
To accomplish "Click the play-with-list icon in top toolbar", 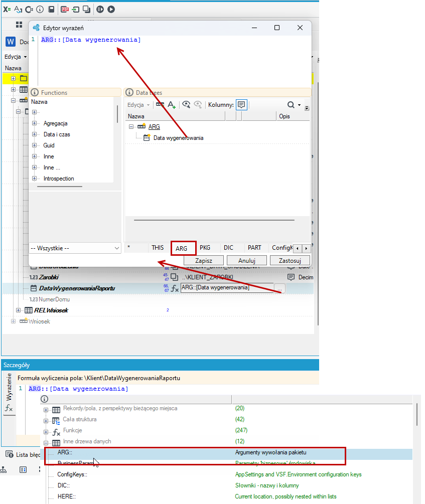I will 100,10.
